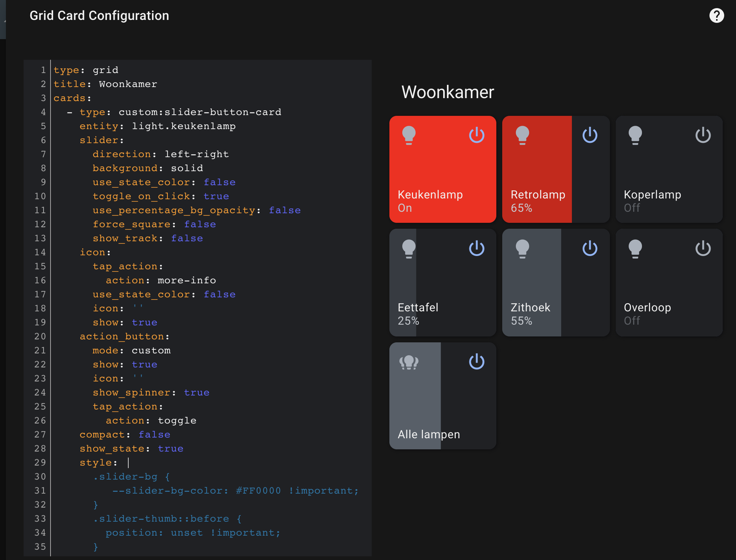The width and height of the screenshot is (736, 560).
Task: Click the Alle lampen group light icon
Action: click(409, 362)
